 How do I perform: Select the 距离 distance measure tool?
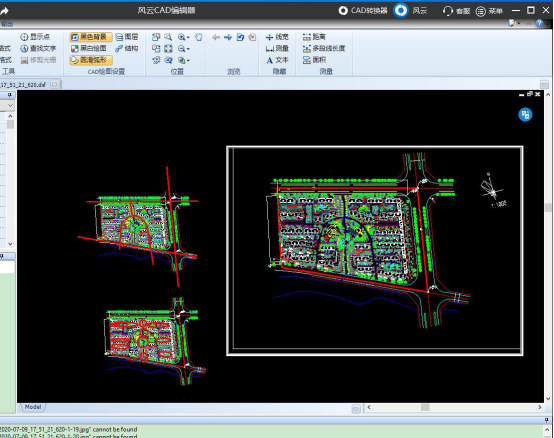click(314, 37)
